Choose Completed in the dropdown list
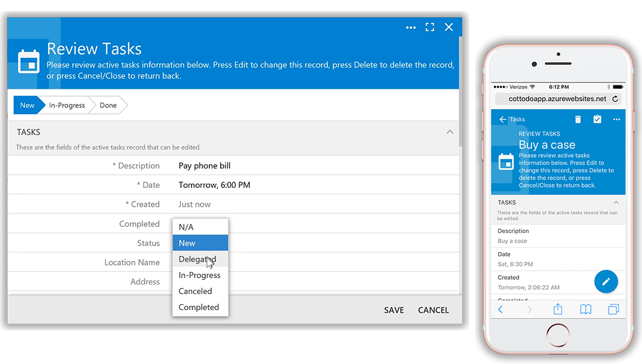Screen dimensions: 642x364 click(x=199, y=307)
